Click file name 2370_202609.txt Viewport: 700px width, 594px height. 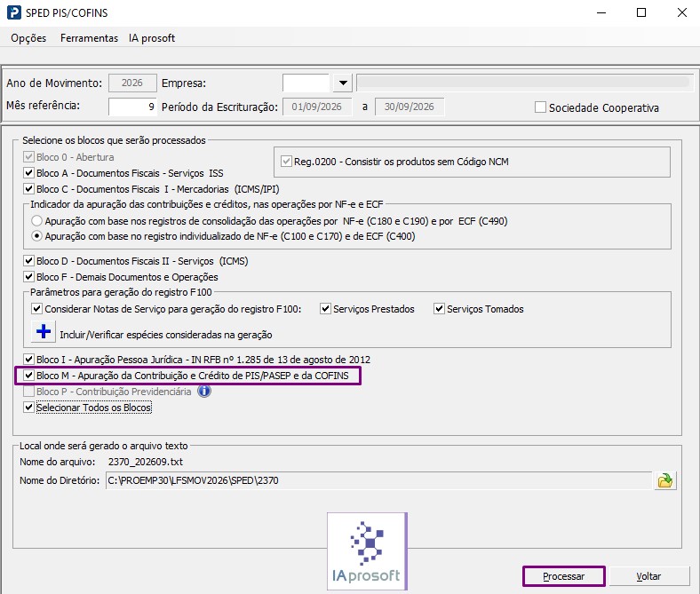coord(146,462)
